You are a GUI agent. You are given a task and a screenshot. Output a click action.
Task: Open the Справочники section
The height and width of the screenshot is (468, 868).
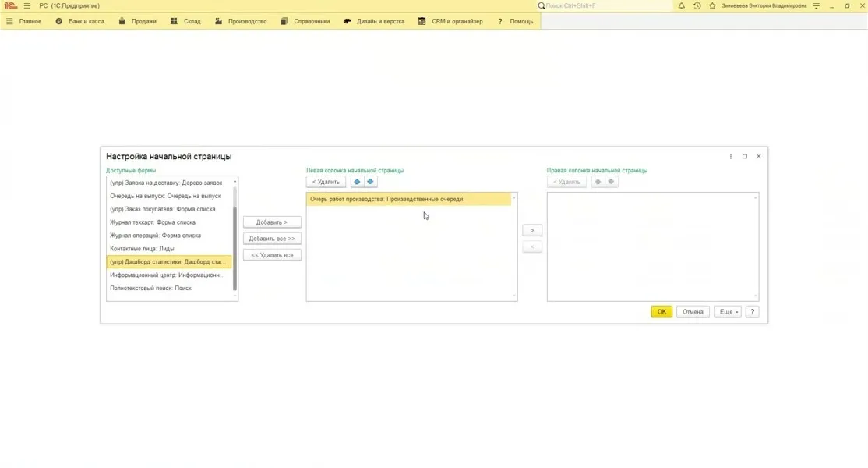coord(305,21)
